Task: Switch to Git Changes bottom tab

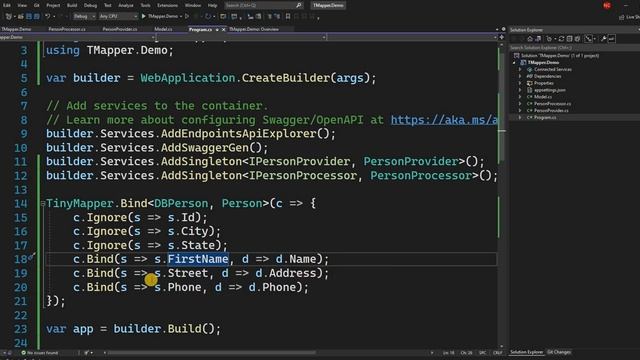Action: [559, 352]
